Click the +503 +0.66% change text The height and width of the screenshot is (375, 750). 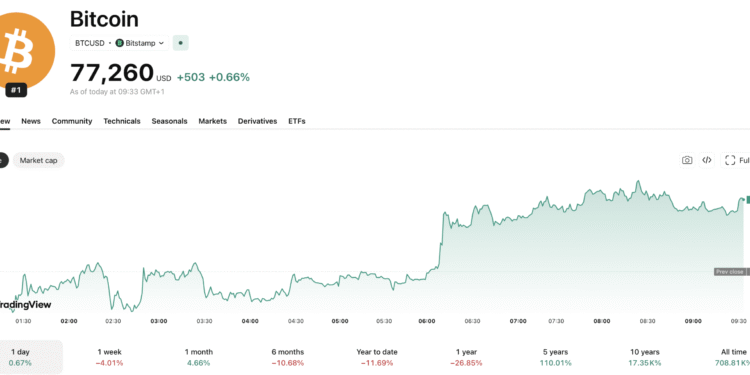(x=213, y=77)
